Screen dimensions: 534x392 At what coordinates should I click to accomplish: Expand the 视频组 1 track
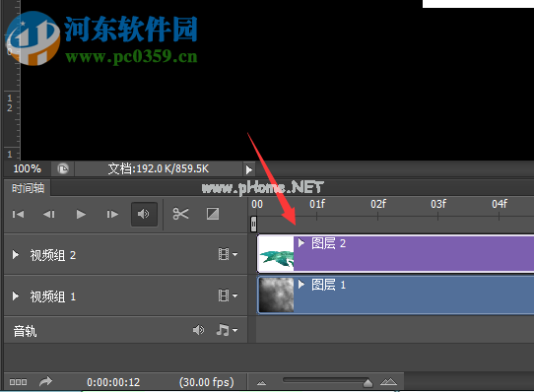[16, 295]
